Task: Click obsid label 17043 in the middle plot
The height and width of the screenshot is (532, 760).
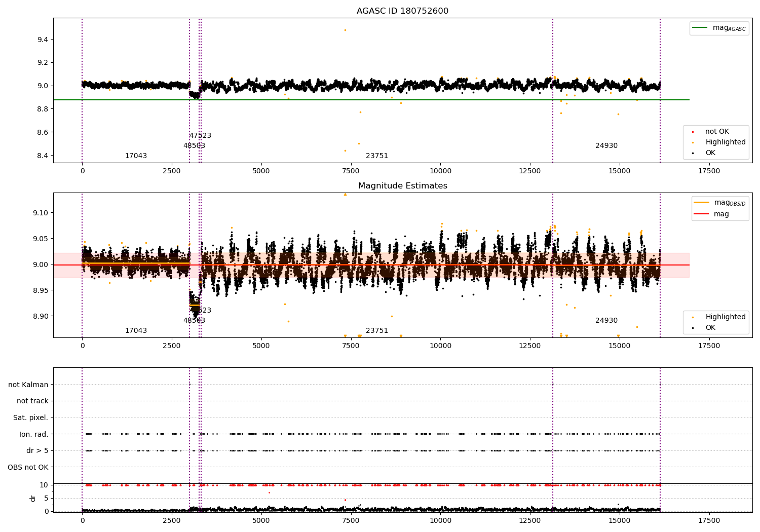Action: tap(136, 330)
